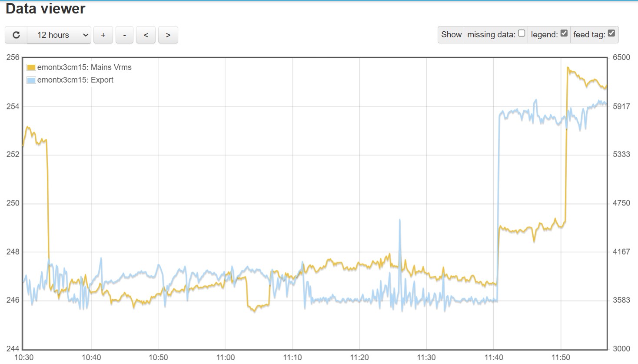Click the yellow Mains Vrms legend swatch

tap(31, 67)
